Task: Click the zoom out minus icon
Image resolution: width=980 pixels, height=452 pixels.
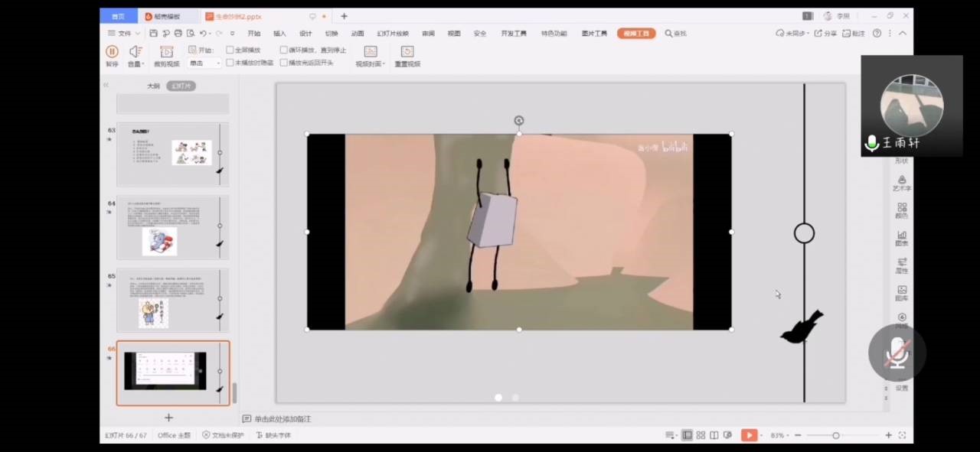Action: [798, 435]
